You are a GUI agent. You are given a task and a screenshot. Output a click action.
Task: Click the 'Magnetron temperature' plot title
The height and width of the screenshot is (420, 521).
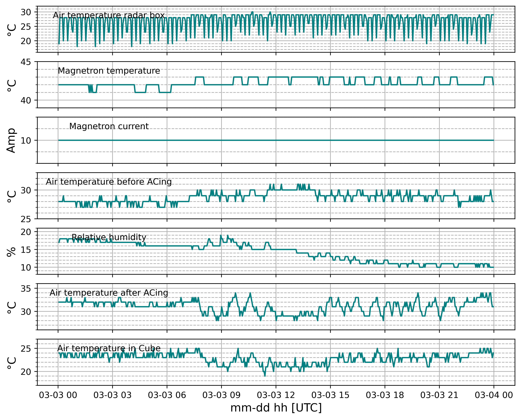point(109,71)
